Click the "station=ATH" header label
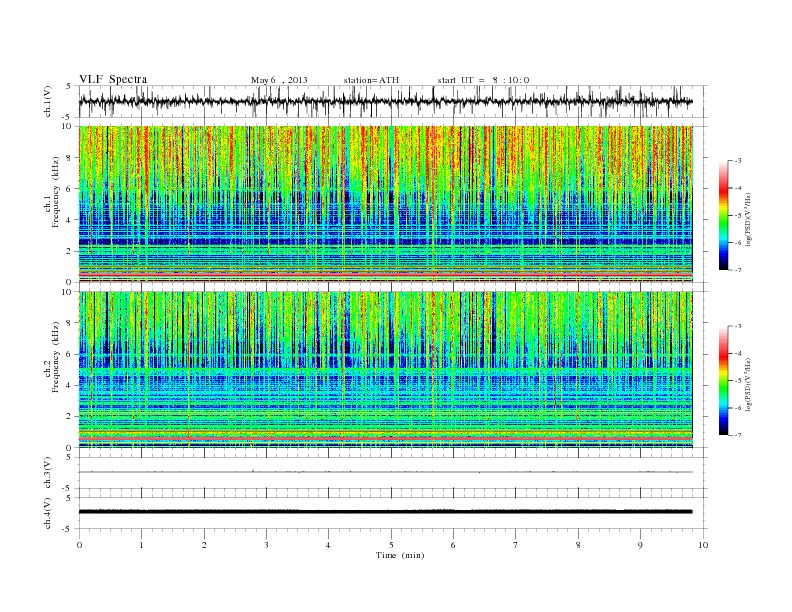This screenshot has width=792, height=612. 371,80
